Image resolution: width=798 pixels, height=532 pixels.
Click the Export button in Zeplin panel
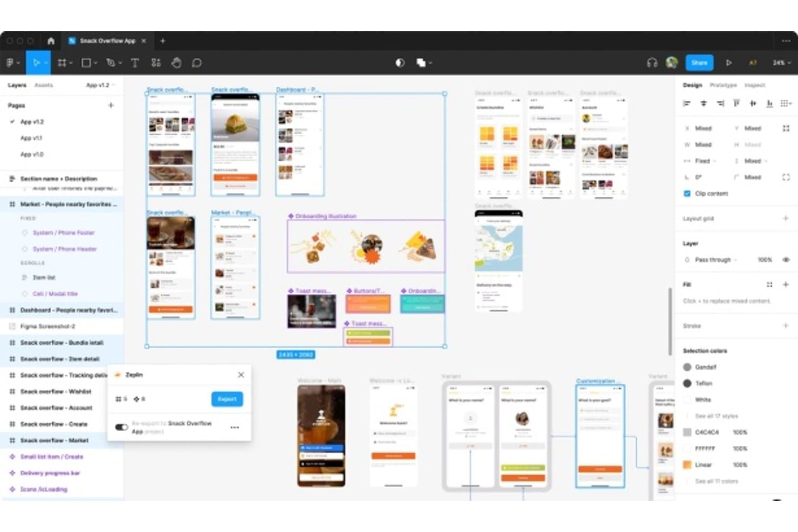pos(227,399)
